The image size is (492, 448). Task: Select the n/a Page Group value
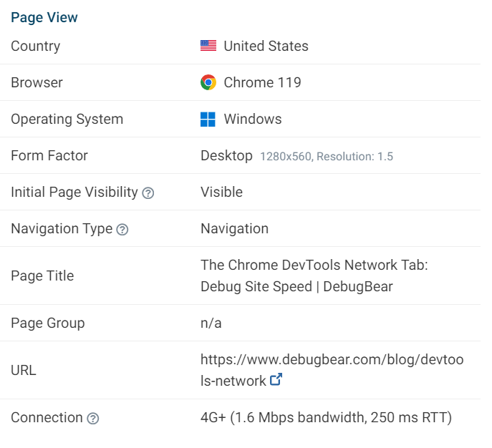pyautogui.click(x=211, y=323)
